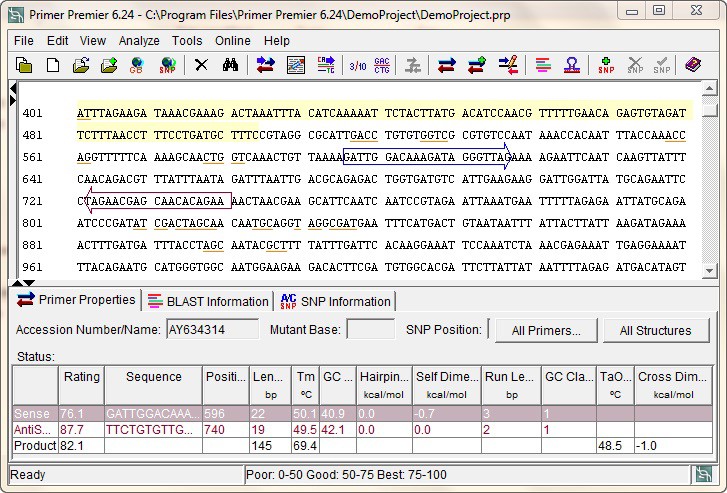Click the blue and black primer pair icon

[446, 65]
